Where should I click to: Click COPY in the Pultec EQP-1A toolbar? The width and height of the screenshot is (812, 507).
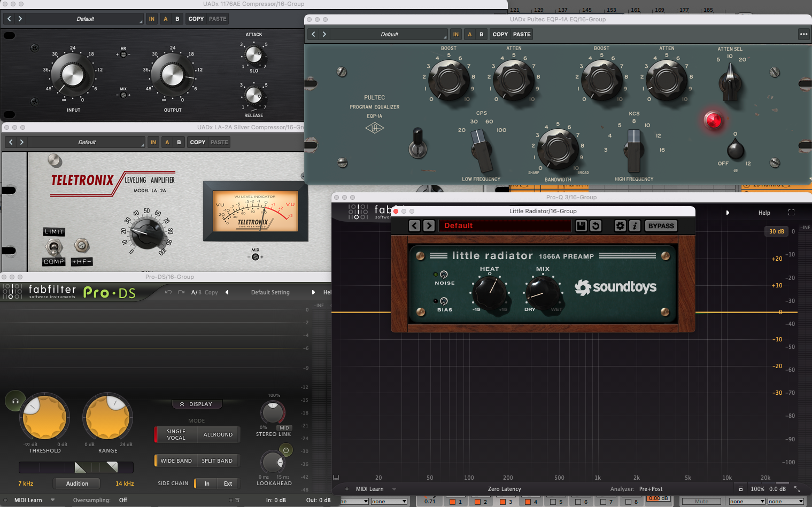pos(500,34)
